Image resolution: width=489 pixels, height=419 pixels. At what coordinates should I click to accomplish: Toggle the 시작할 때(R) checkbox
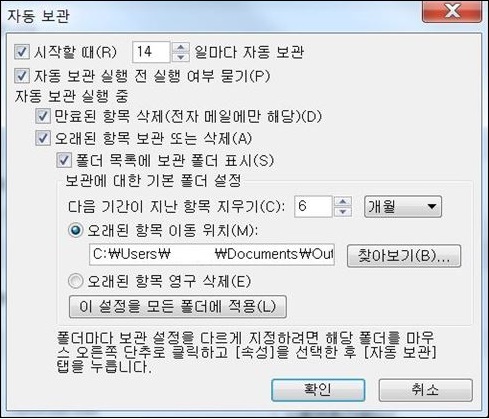pyautogui.click(x=22, y=52)
